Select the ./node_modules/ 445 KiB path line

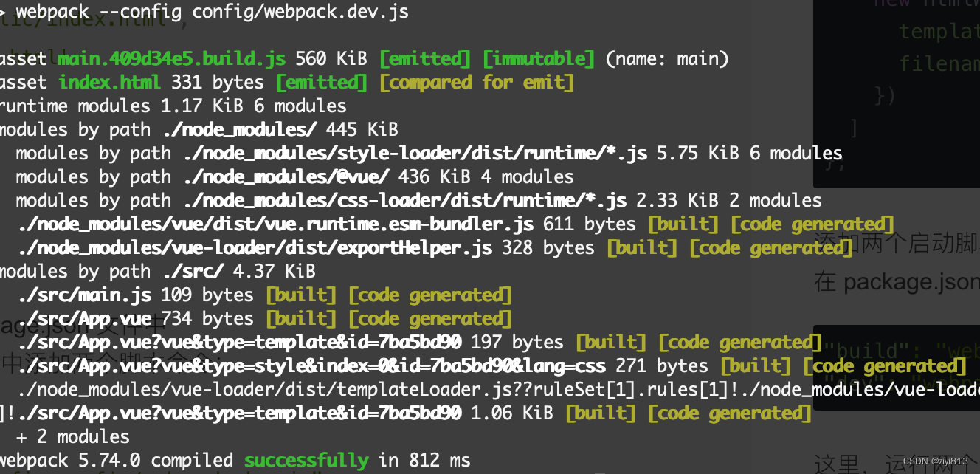point(198,129)
